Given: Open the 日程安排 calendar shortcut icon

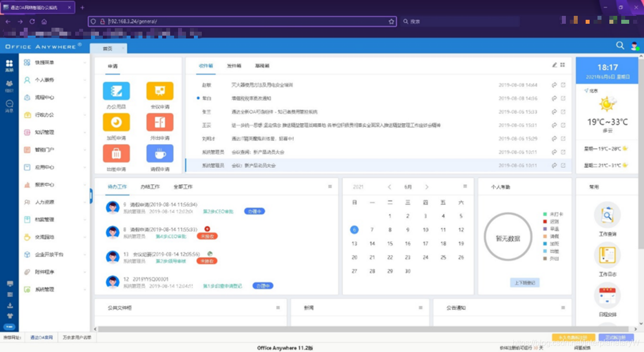Looking at the screenshot, I should coord(607,296).
